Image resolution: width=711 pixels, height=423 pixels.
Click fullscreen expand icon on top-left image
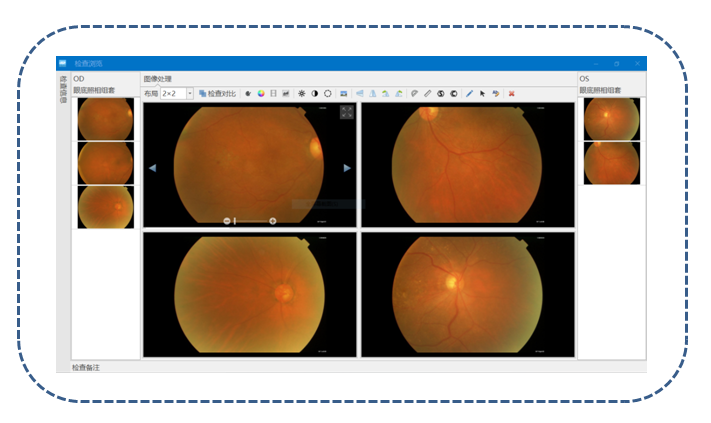coord(347,112)
